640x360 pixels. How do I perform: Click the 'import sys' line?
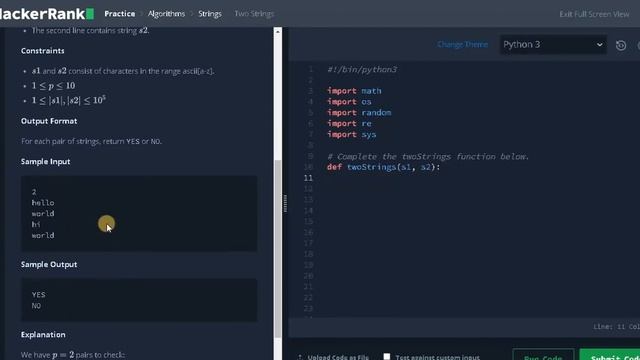coord(351,134)
